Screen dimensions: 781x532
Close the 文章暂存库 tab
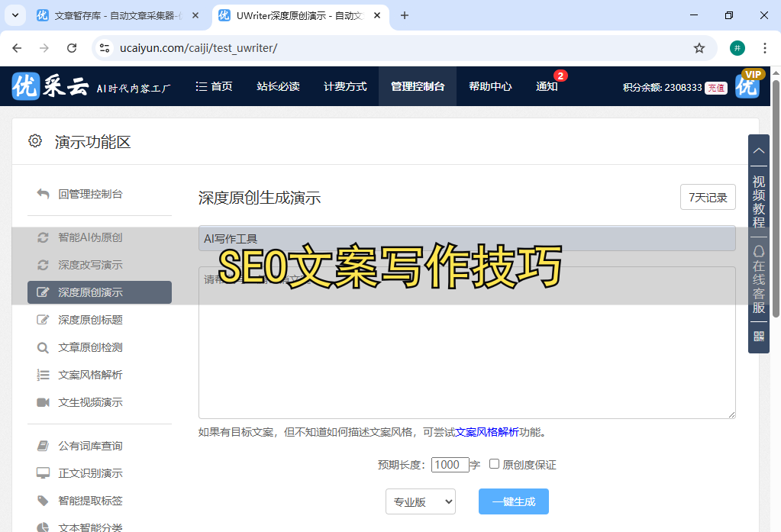[x=195, y=15]
